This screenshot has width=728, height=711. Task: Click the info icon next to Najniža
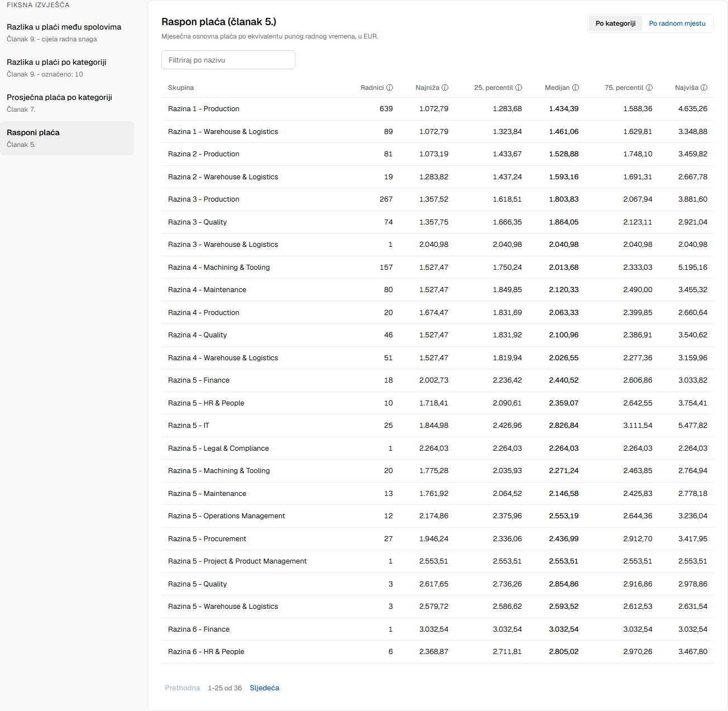pyautogui.click(x=445, y=88)
